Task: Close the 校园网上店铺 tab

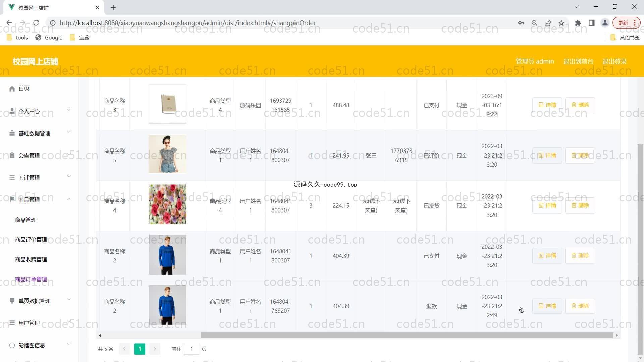Action: tap(97, 7)
